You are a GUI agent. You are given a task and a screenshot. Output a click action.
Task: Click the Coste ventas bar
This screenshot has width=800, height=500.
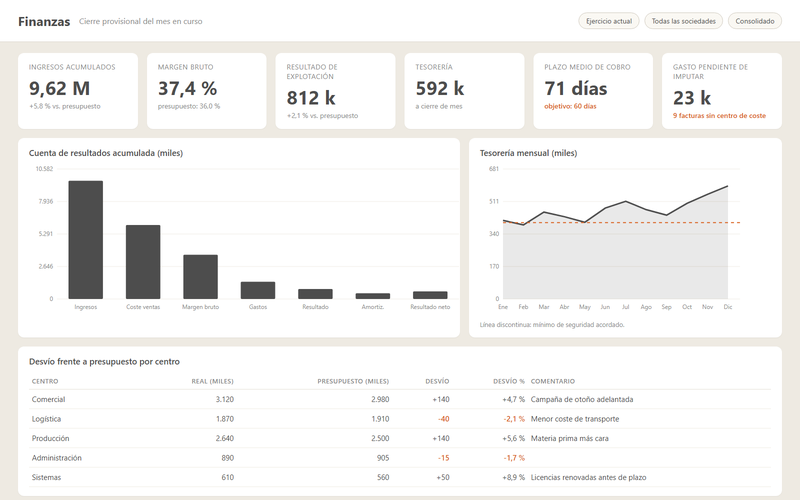[143, 262]
